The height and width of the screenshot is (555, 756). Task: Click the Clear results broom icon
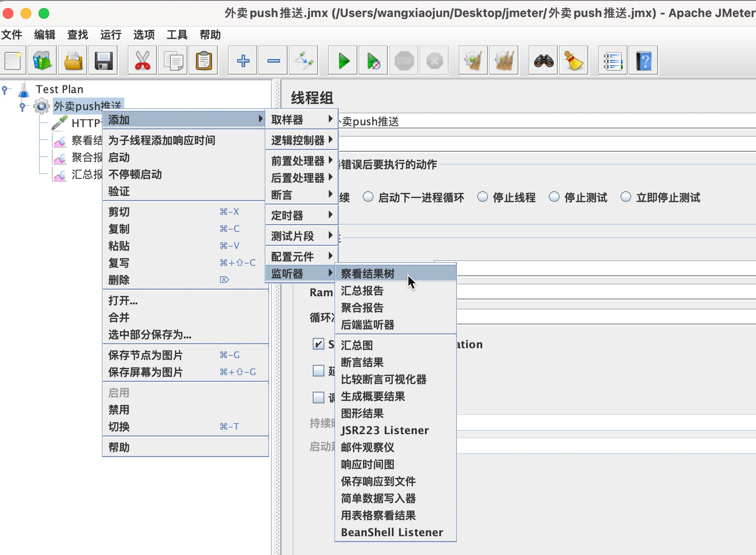(474, 60)
